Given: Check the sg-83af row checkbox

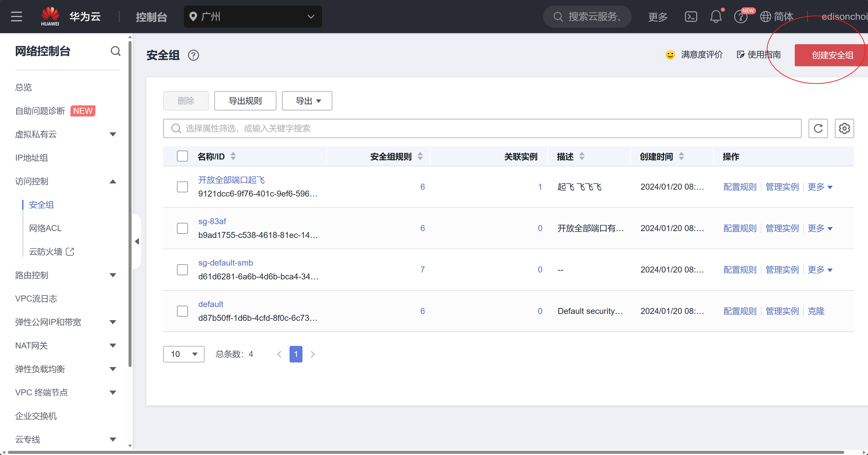Looking at the screenshot, I should coord(182,228).
